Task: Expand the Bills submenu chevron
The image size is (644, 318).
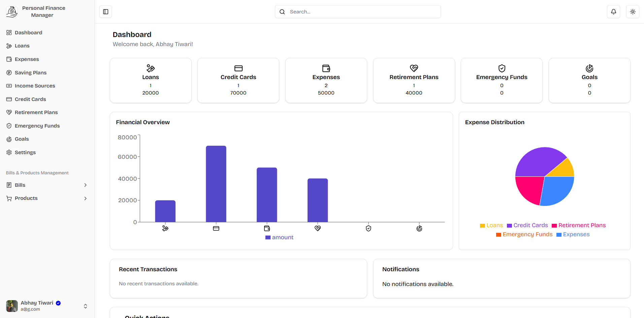Action: (x=86, y=185)
